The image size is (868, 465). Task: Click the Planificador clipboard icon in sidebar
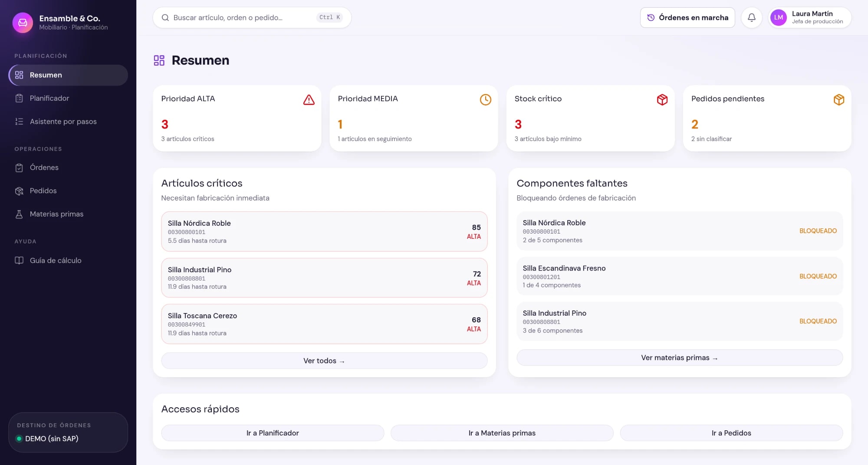pyautogui.click(x=19, y=98)
